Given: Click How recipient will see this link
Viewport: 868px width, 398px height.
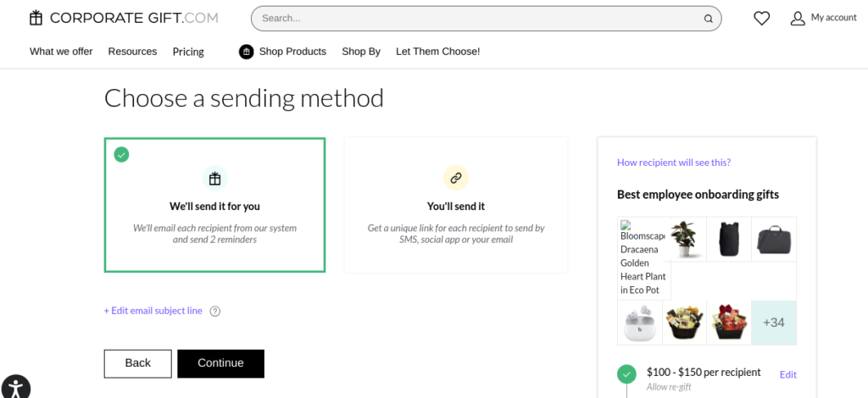Looking at the screenshot, I should coord(674,163).
